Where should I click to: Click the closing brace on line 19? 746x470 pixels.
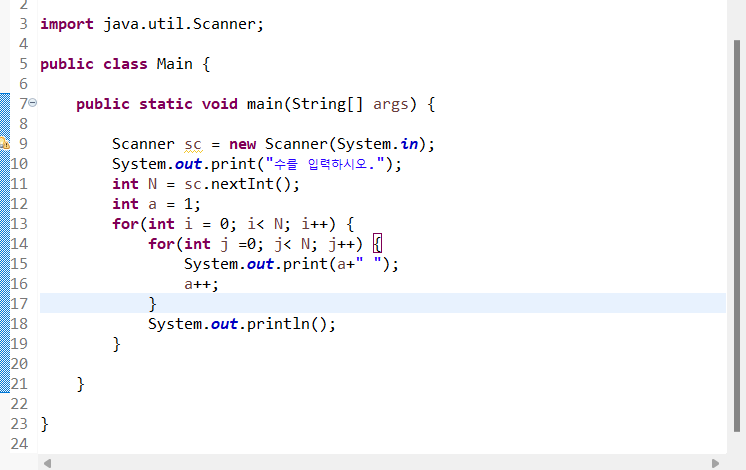(x=117, y=343)
